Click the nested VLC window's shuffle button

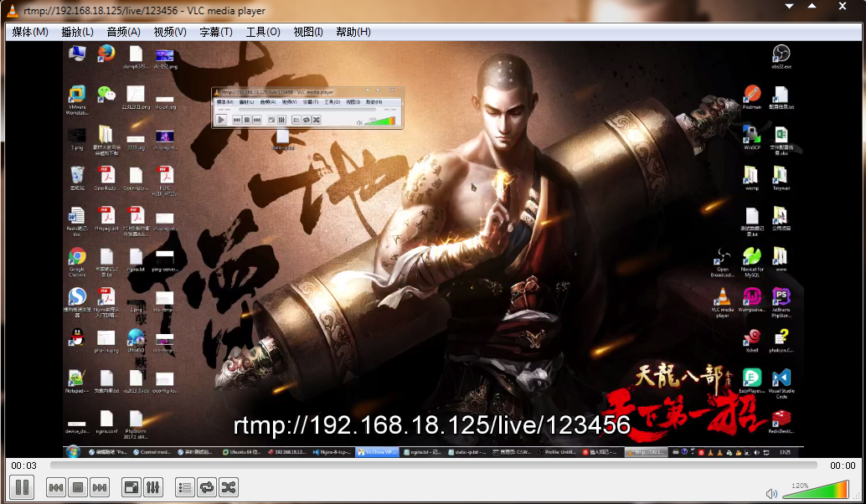(317, 120)
